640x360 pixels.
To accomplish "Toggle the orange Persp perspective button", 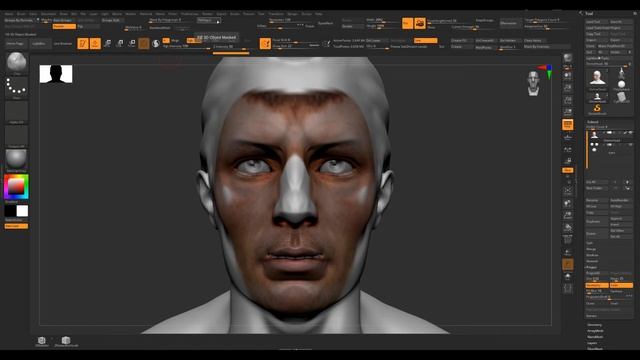I will pos(568,125).
